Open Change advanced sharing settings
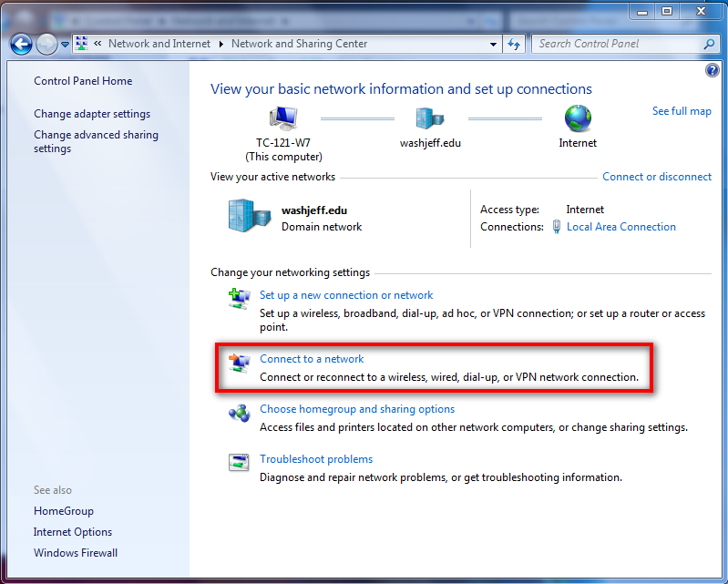Viewport: 728px width, 584px height. 96,141
